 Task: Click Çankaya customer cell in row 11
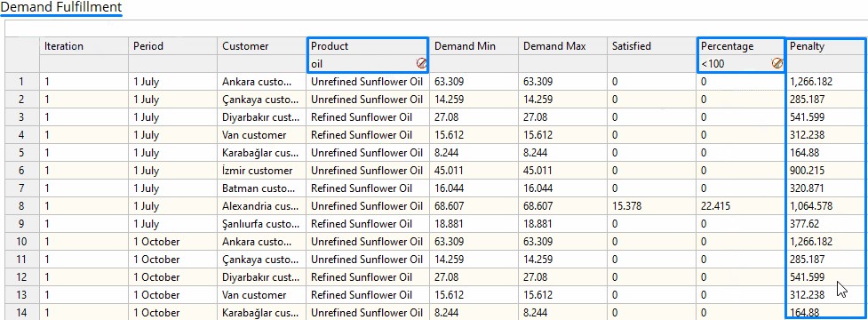[262, 259]
